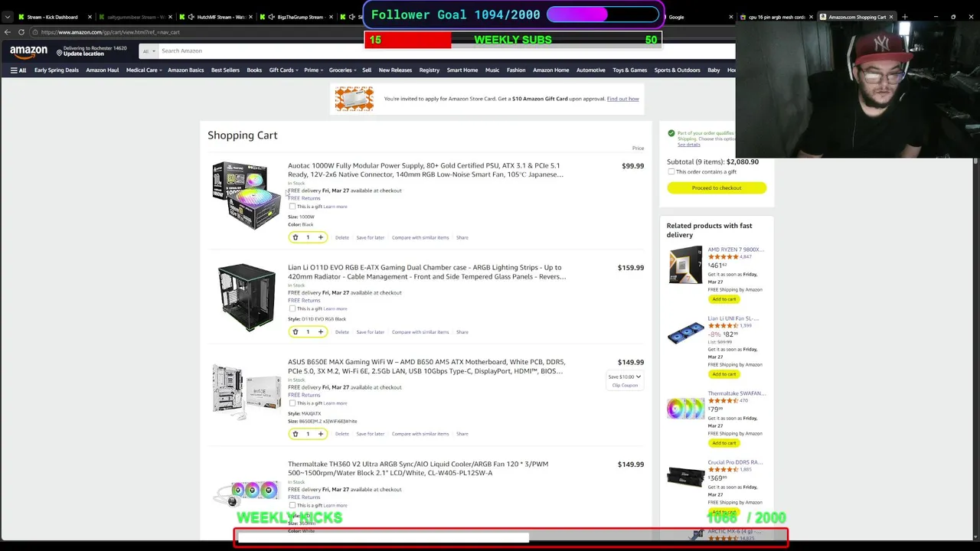Add AMD Ryzen 7 9800X to cart
Image resolution: width=980 pixels, height=551 pixels.
tap(724, 299)
